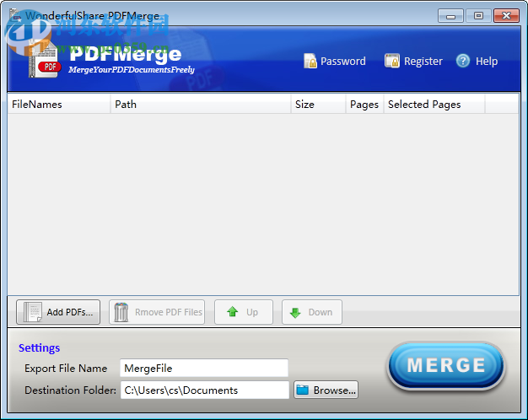Sort by Size column header
Screen dimensions: 528x420
coord(319,105)
